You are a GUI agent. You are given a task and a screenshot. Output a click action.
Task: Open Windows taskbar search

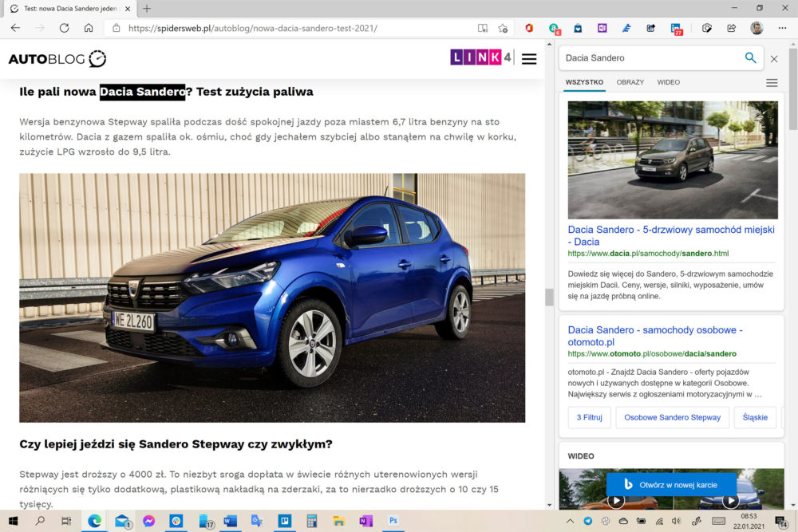pyautogui.click(x=40, y=521)
